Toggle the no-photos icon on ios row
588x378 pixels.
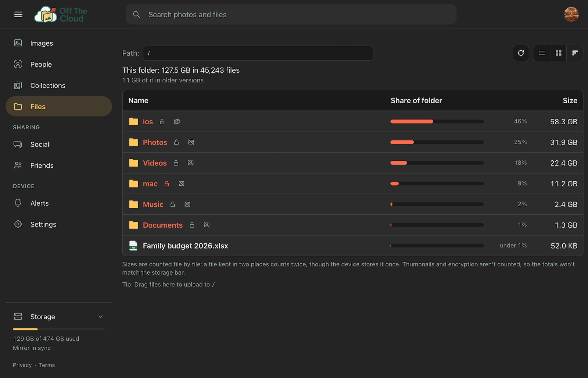click(x=177, y=121)
